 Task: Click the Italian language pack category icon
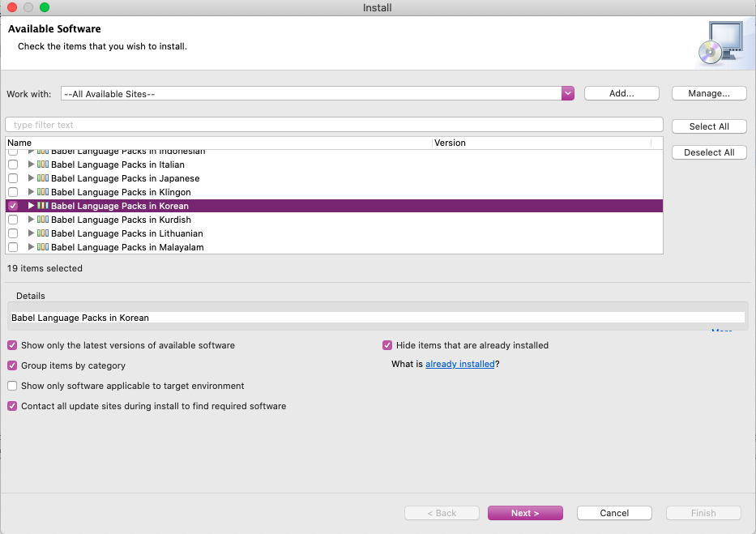pos(43,164)
